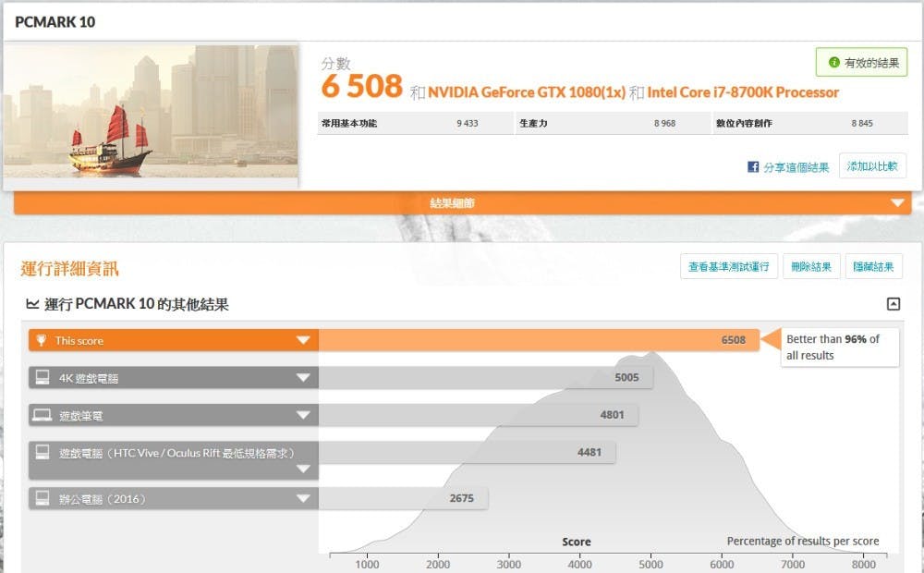The width and height of the screenshot is (924, 573).
Task: Click the trophy icon in This score row
Action: coord(42,340)
